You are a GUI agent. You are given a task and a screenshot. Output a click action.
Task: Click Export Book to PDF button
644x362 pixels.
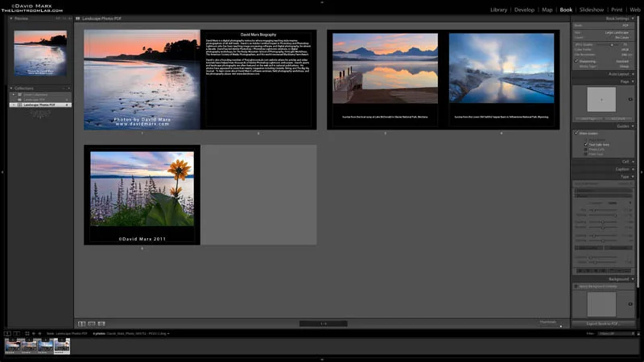pos(602,323)
